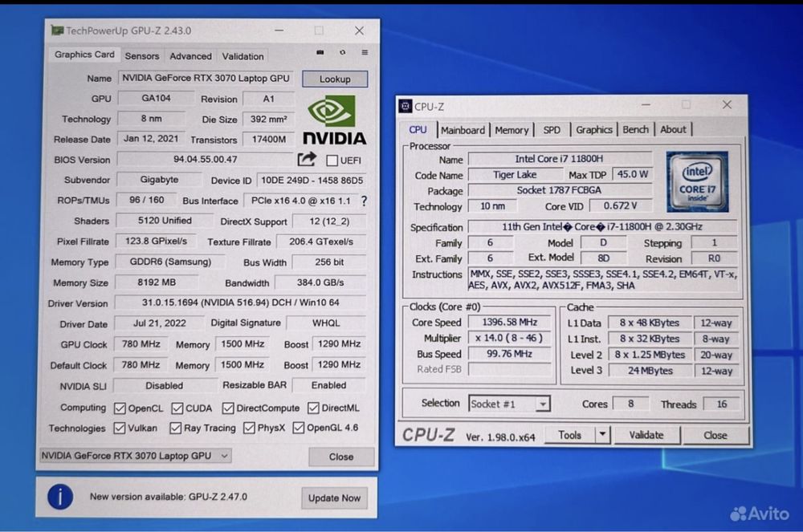Viewport: 803px width, 532px height.
Task: Toggle the Ray Tracing checkbox
Action: click(175, 428)
